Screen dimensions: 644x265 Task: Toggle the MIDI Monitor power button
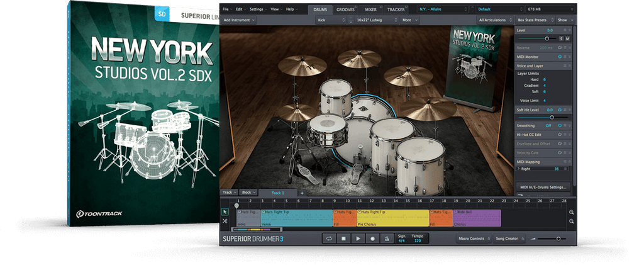pyautogui.click(x=559, y=57)
